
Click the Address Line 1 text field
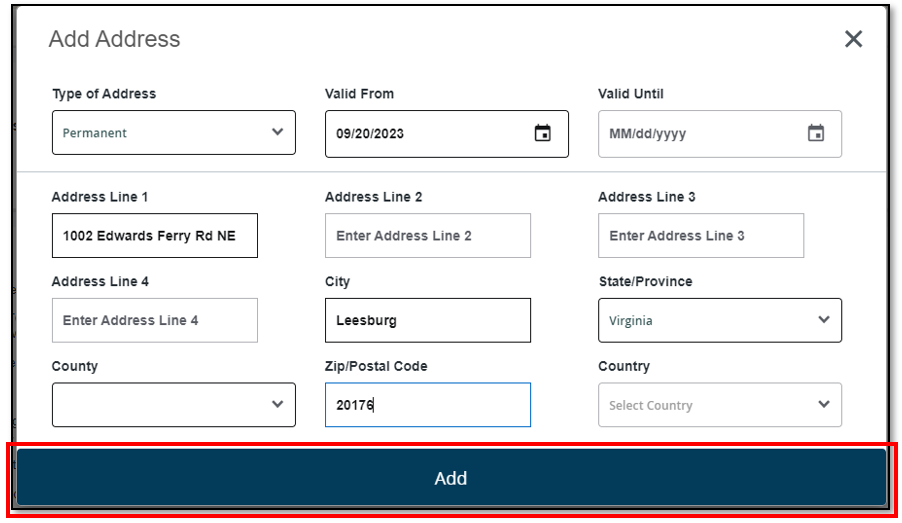(x=154, y=236)
